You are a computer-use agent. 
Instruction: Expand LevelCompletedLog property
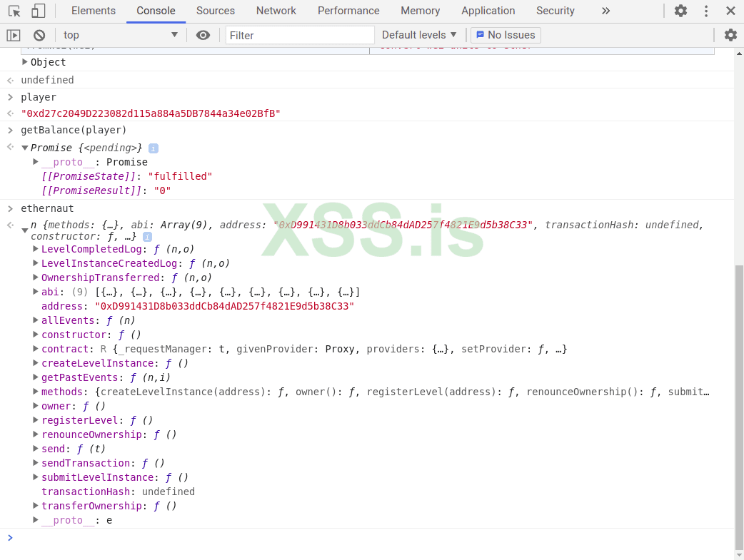point(36,249)
